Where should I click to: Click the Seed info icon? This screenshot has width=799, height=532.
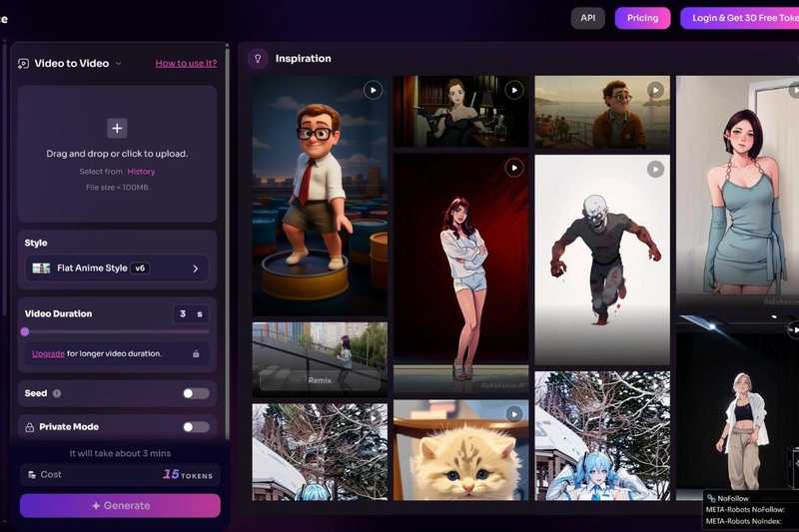pos(57,393)
